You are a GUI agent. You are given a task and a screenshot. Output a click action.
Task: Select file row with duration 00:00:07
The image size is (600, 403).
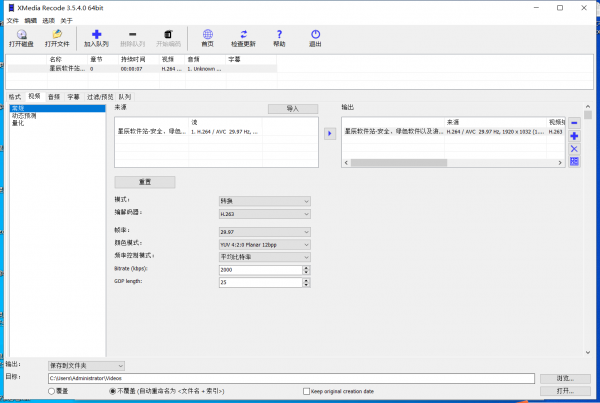coord(142,69)
